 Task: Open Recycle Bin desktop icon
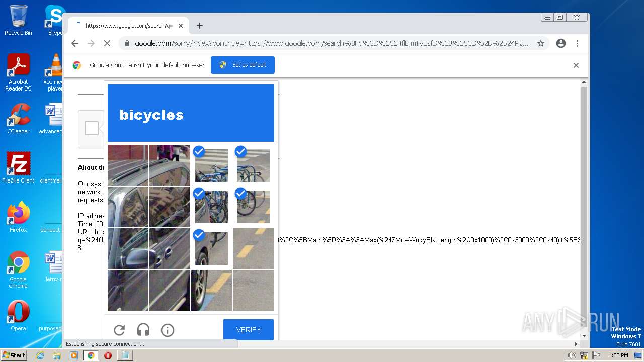(18, 20)
